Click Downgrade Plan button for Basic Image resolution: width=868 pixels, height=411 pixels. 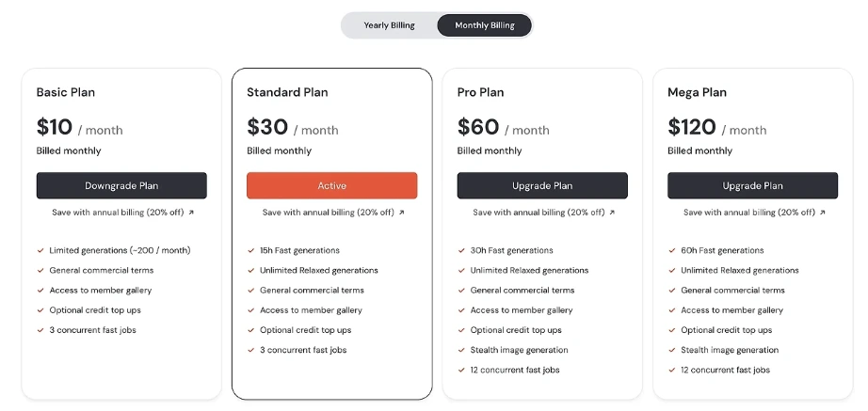pos(121,185)
